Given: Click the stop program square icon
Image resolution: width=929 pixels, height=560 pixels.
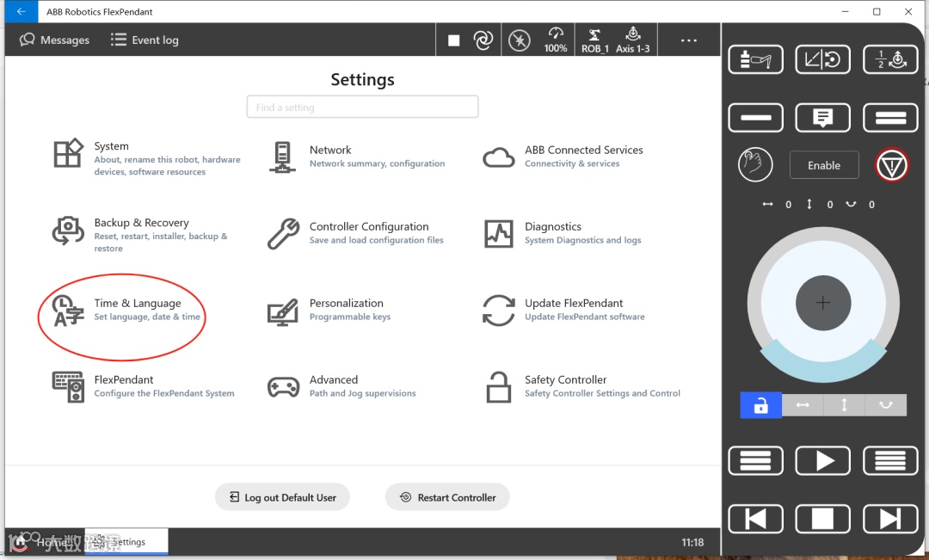Looking at the screenshot, I should (x=454, y=40).
